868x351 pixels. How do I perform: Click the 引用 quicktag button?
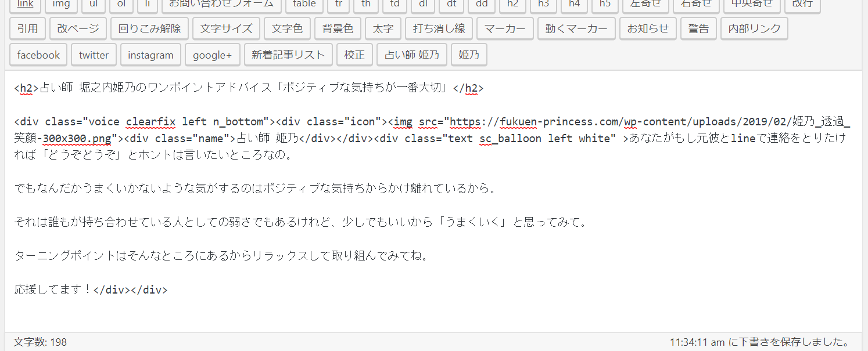tap(27, 28)
